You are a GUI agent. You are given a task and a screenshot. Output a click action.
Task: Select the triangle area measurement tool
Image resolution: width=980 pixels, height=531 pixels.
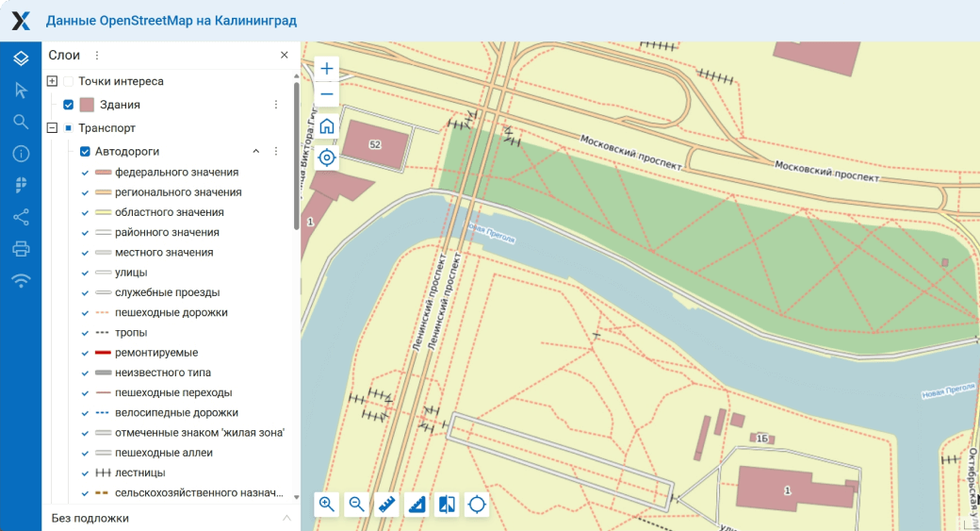416,505
